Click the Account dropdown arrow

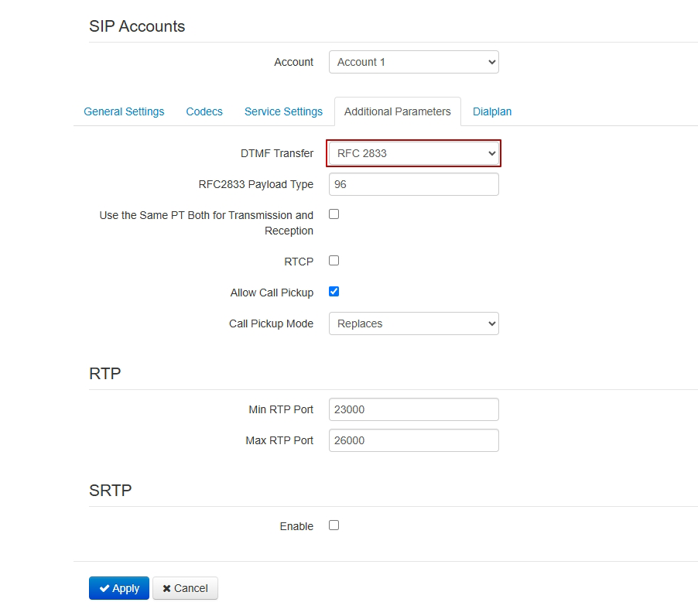(x=491, y=62)
